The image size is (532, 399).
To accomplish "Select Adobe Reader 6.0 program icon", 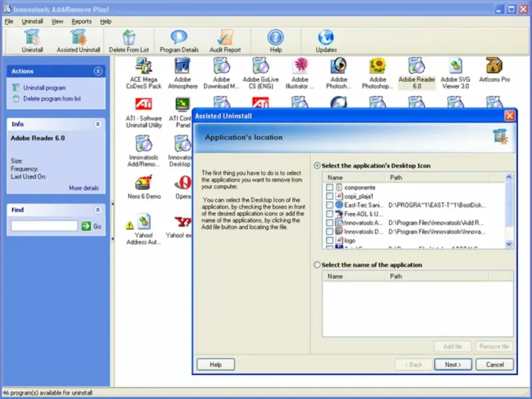I will [417, 73].
